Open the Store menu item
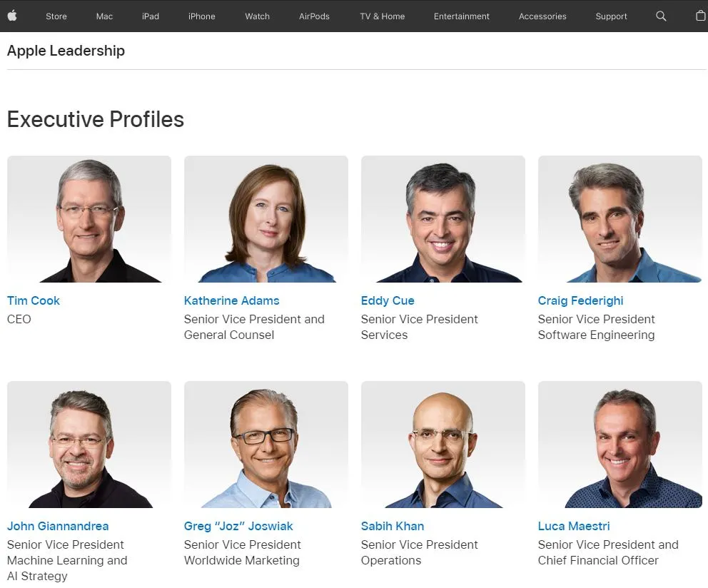708x588 pixels. (x=56, y=16)
